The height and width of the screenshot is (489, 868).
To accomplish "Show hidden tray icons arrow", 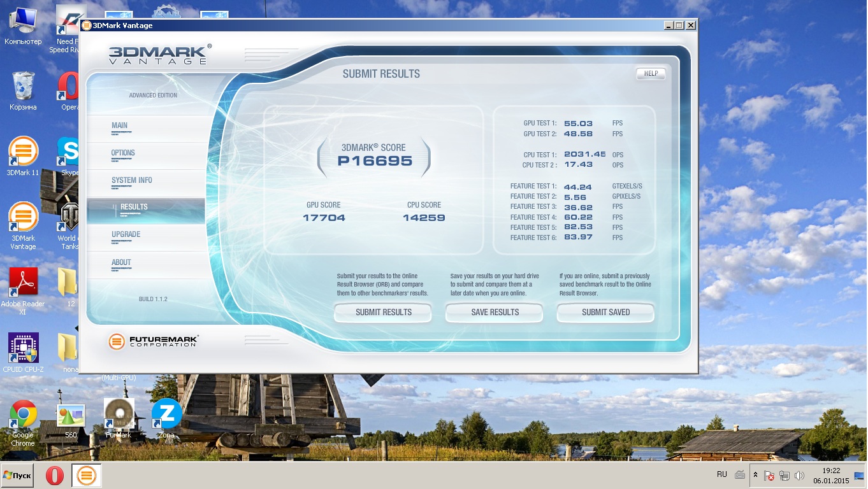I will 756,476.
